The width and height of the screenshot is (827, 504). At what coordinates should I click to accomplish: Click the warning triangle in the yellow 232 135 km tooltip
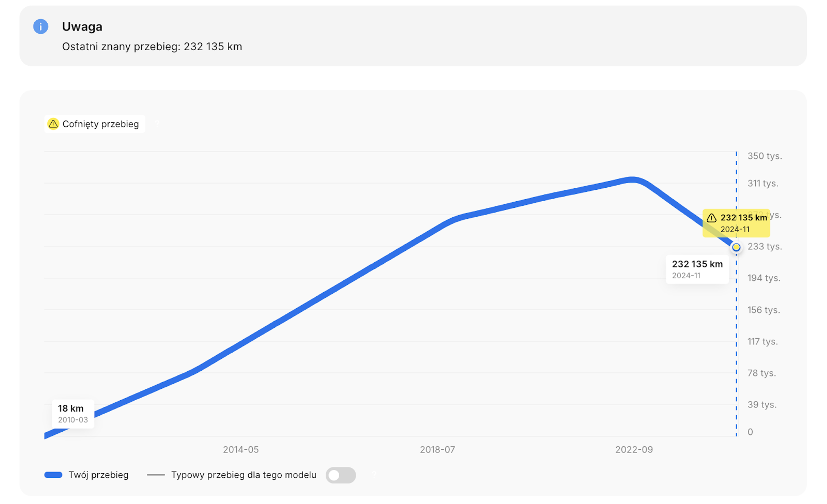[x=712, y=218]
